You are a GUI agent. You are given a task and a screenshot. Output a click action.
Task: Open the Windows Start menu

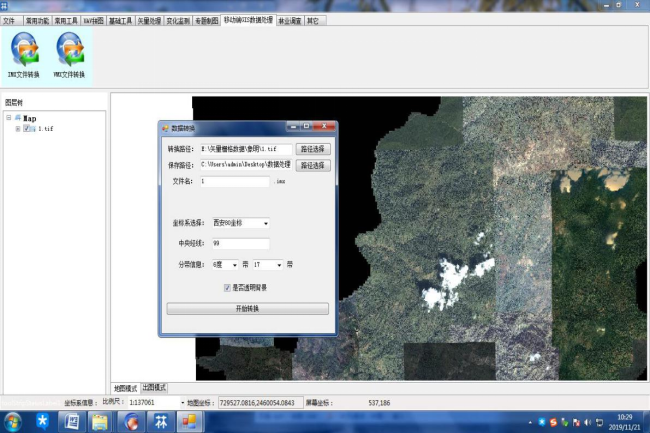(14, 421)
